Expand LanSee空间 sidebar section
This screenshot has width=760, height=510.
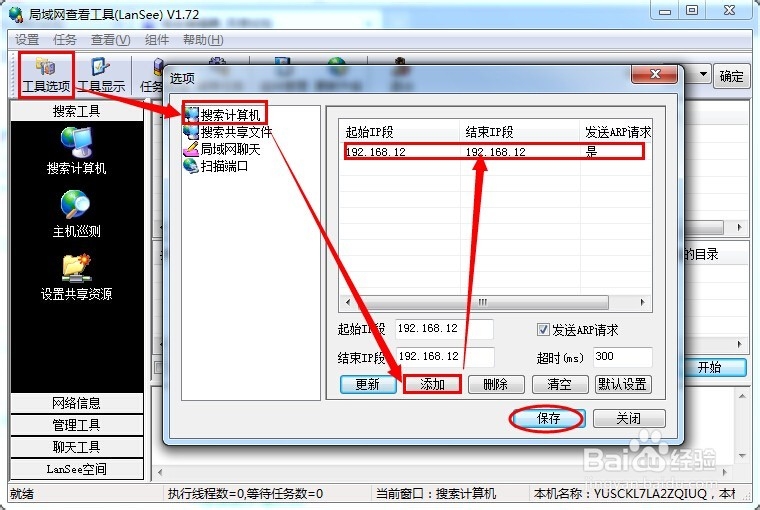[77, 469]
